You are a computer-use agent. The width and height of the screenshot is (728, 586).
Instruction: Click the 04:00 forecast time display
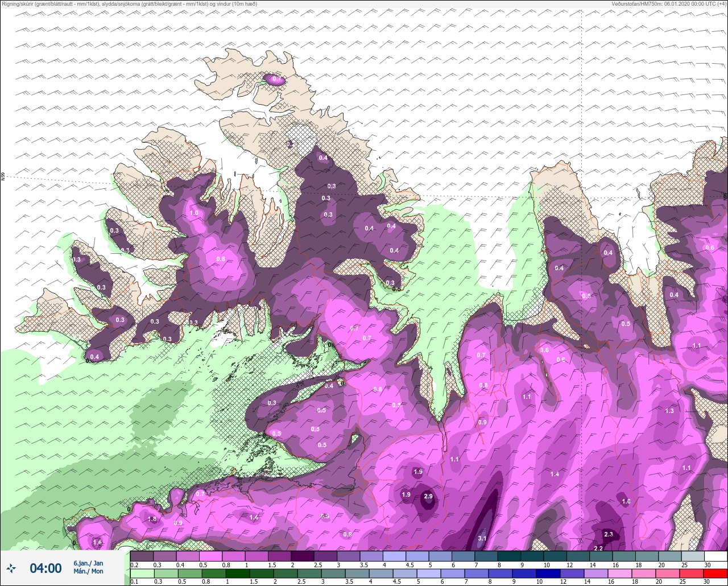(45, 568)
